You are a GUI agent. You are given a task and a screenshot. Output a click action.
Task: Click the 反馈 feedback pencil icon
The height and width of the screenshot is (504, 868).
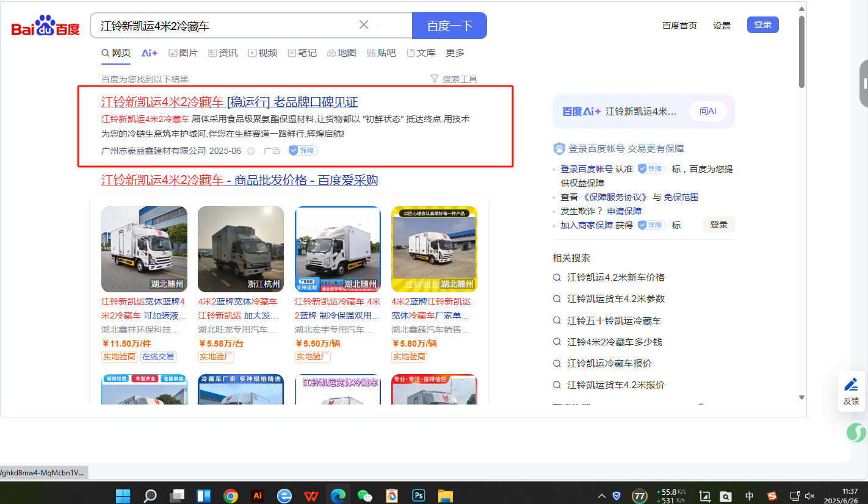pos(851,385)
